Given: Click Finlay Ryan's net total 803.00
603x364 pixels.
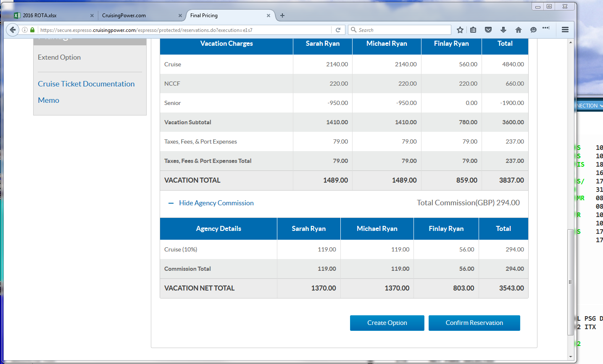Looking at the screenshot, I should [463, 288].
